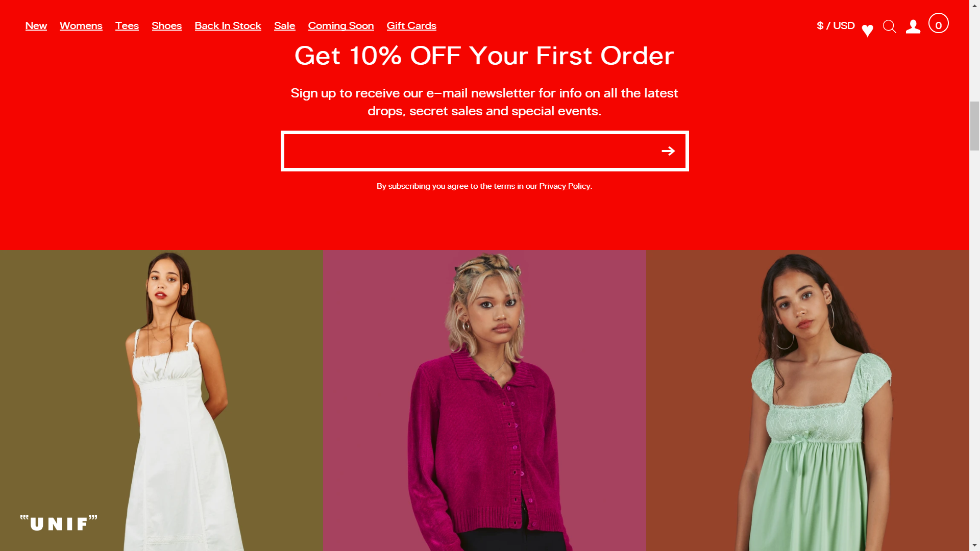980x551 pixels.
Task: Visit the Coming Soon page
Action: point(341,26)
